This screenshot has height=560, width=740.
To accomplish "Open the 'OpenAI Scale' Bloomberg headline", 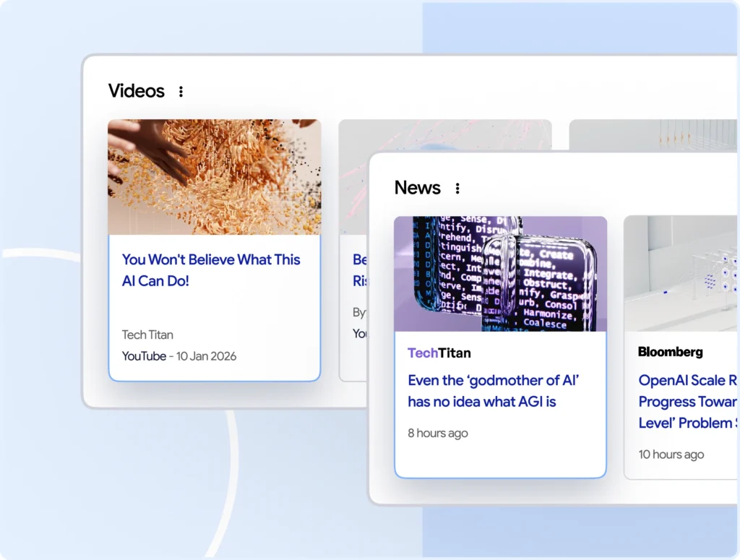I will (x=688, y=402).
